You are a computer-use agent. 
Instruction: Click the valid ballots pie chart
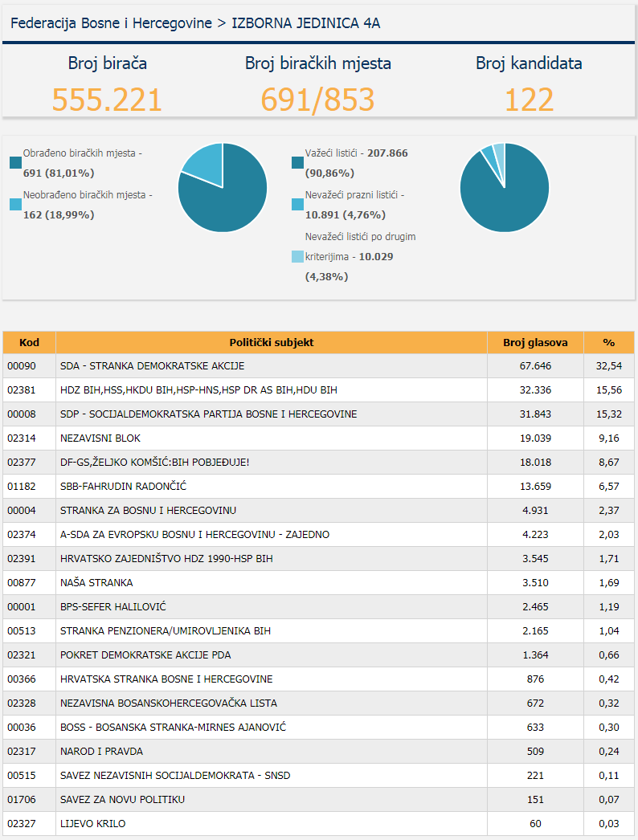[x=505, y=188]
